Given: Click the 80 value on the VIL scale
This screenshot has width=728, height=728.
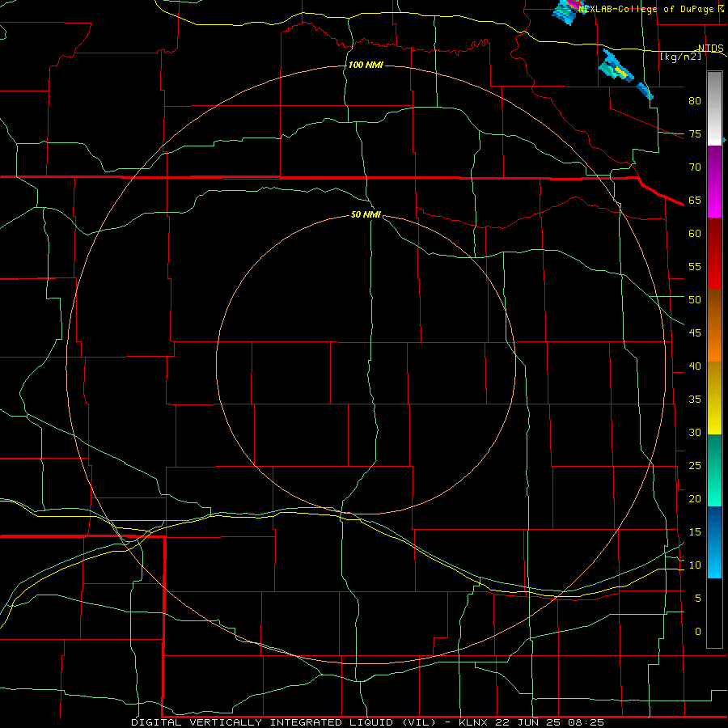Looking at the screenshot, I should 695,101.
